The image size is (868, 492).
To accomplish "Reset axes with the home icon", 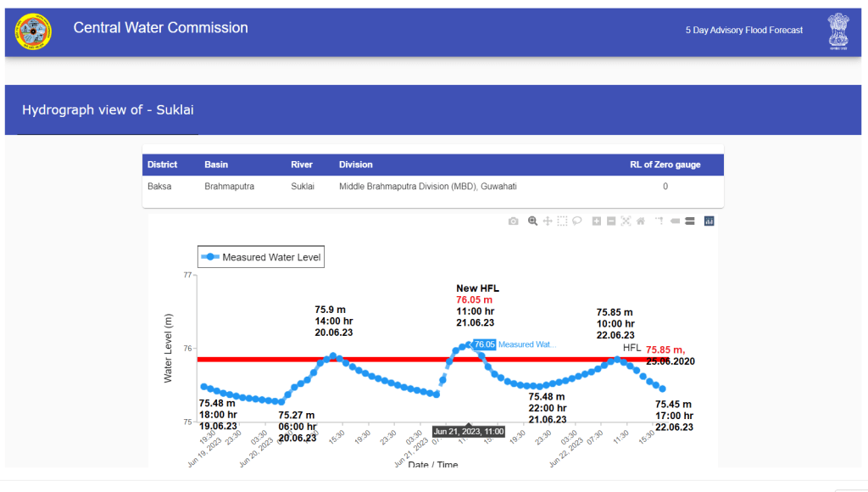I will (640, 221).
